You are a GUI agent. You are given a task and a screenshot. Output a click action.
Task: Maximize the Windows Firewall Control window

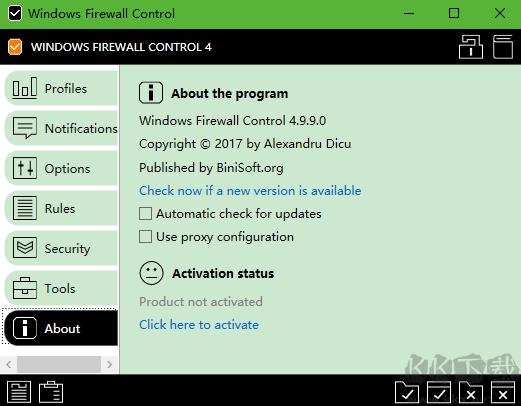click(x=454, y=14)
